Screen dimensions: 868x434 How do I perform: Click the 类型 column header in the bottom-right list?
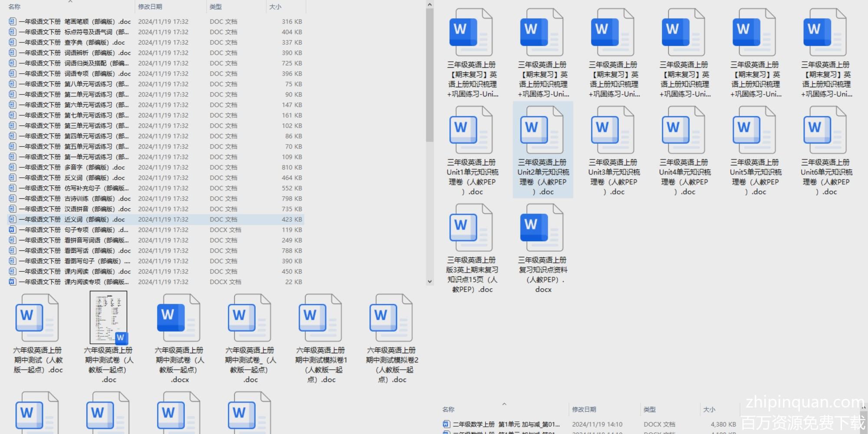coord(650,409)
